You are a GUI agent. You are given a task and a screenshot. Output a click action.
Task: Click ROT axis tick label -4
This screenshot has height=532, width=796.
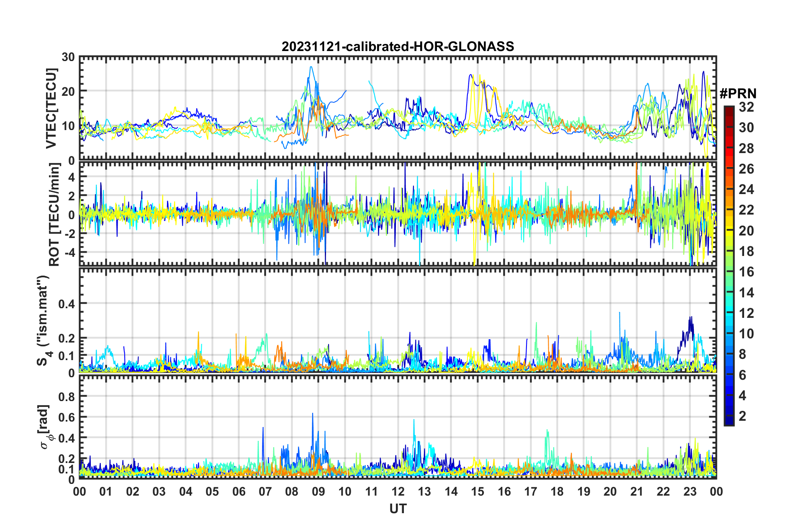70,252
